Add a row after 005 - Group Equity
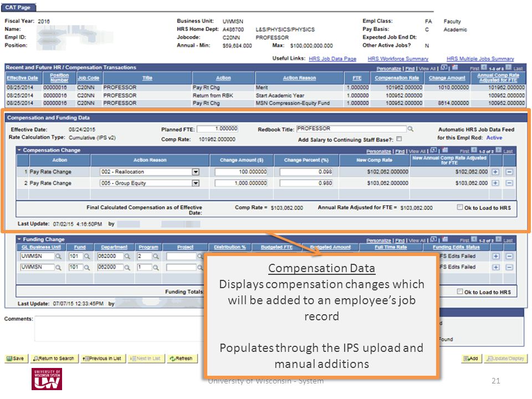Screen dimensions: 532x399 [495, 183]
